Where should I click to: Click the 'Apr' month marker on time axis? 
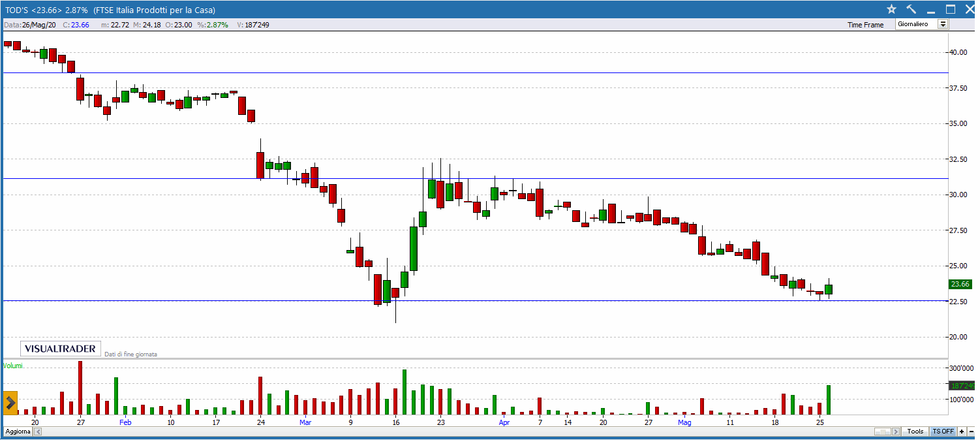click(x=504, y=422)
